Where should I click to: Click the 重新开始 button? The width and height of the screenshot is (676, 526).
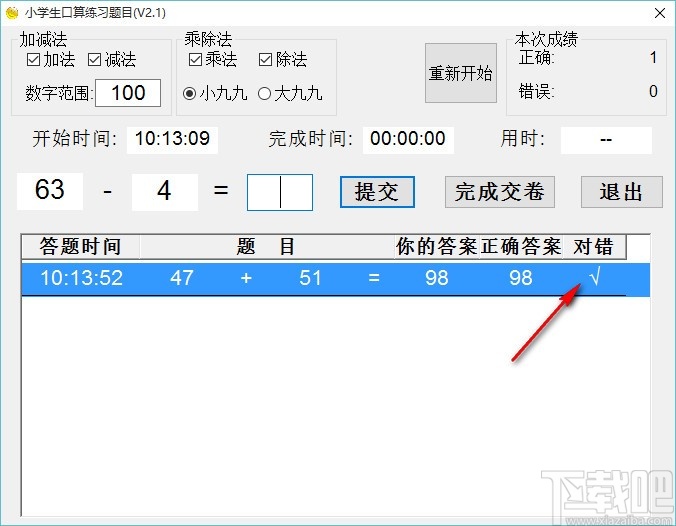[x=460, y=73]
